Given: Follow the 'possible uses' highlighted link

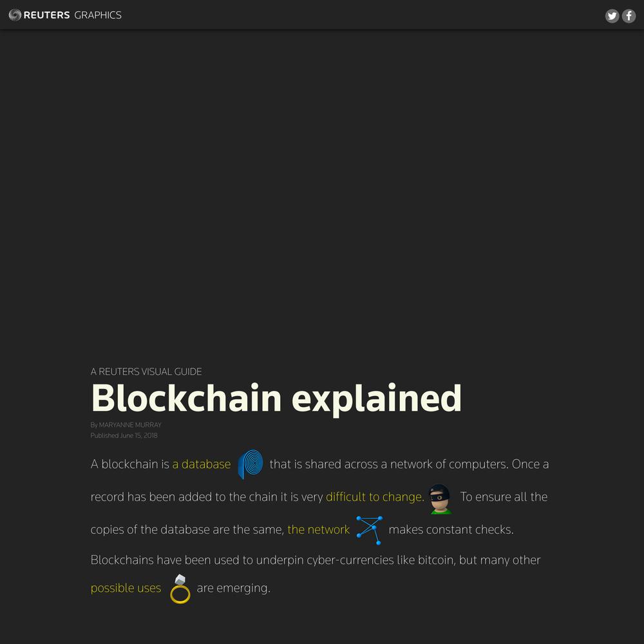Looking at the screenshot, I should click(126, 588).
